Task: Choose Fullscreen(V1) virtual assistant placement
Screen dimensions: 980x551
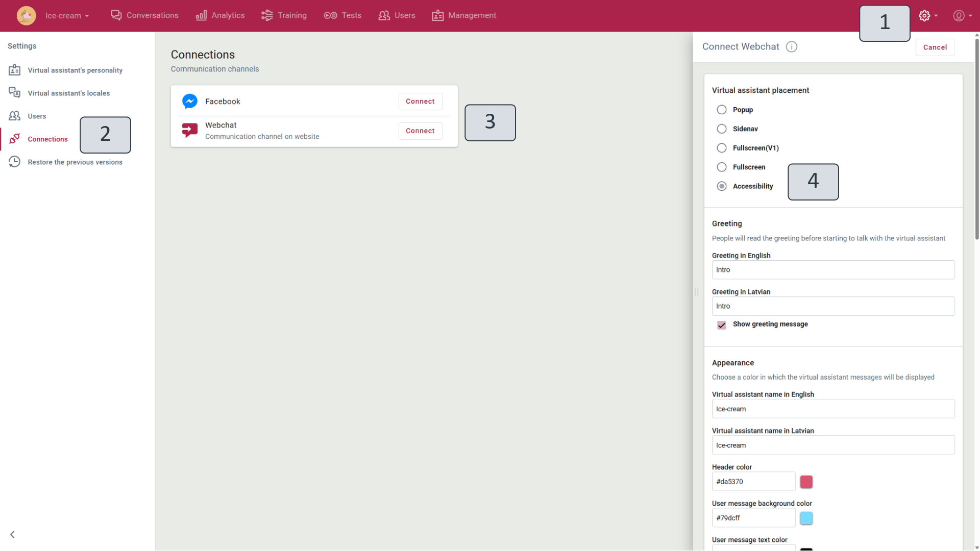Action: coord(722,148)
